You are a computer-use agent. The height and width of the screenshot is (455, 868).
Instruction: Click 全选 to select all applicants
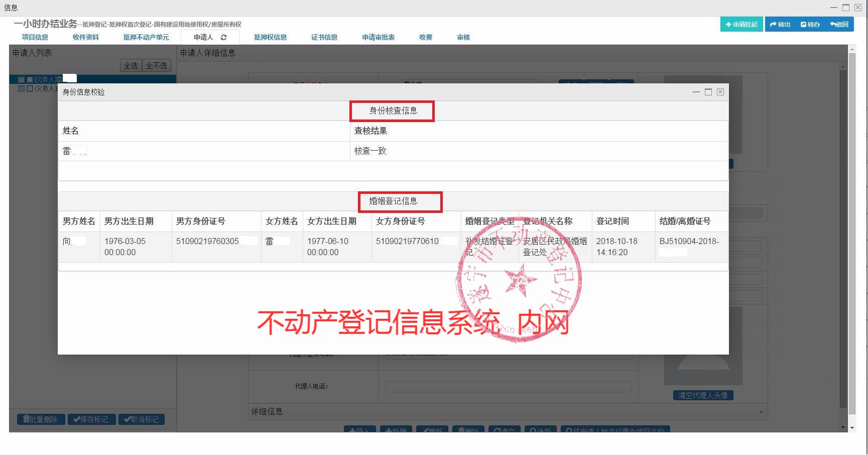point(131,65)
